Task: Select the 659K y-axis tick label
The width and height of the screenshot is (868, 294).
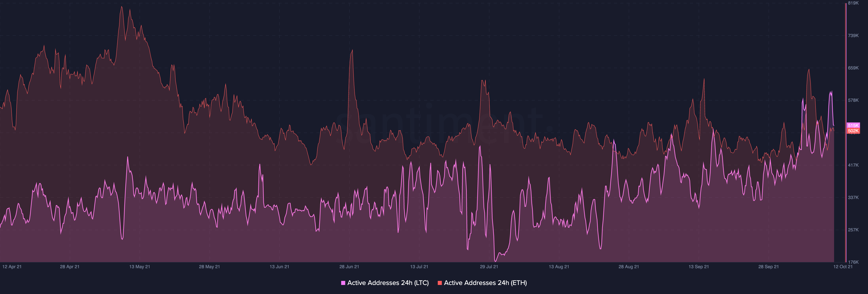Action: (x=853, y=68)
